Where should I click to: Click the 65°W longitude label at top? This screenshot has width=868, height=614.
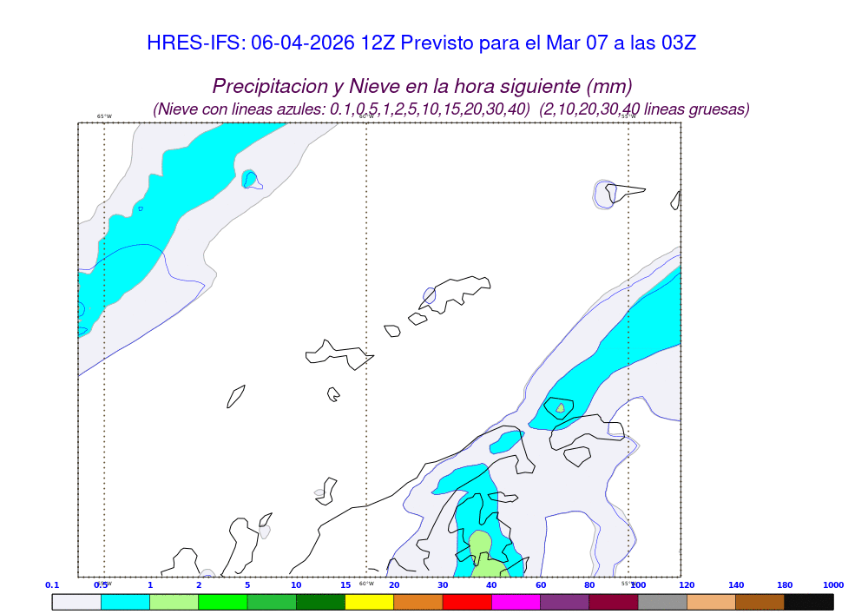coord(104,116)
